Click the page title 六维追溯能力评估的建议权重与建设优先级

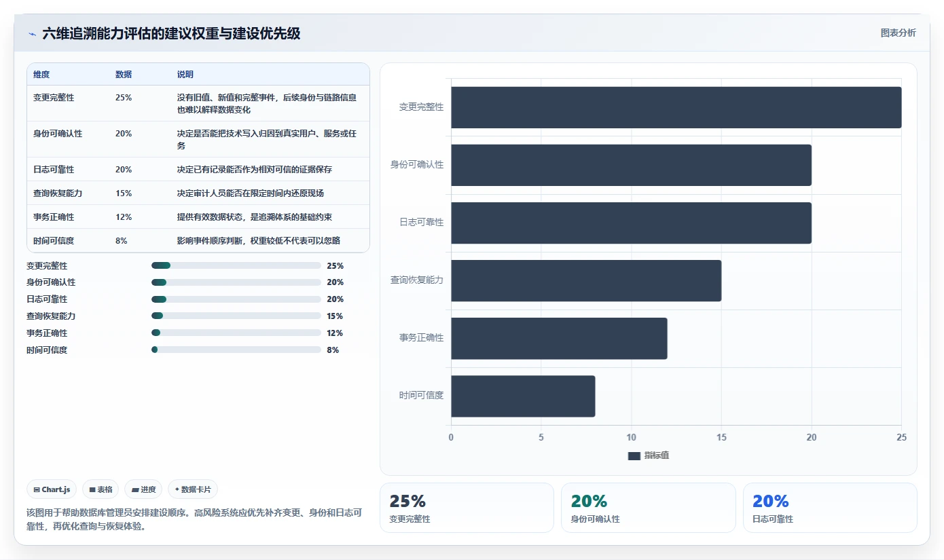171,34
